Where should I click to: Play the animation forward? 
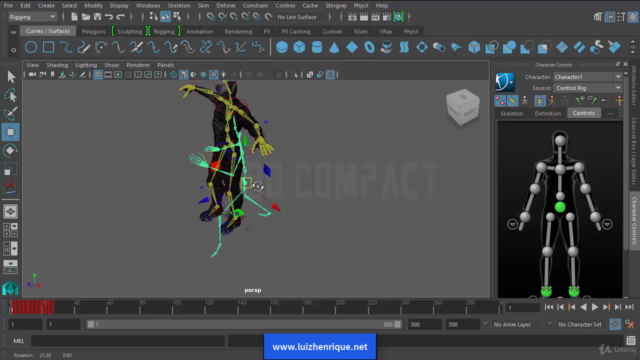pos(595,307)
